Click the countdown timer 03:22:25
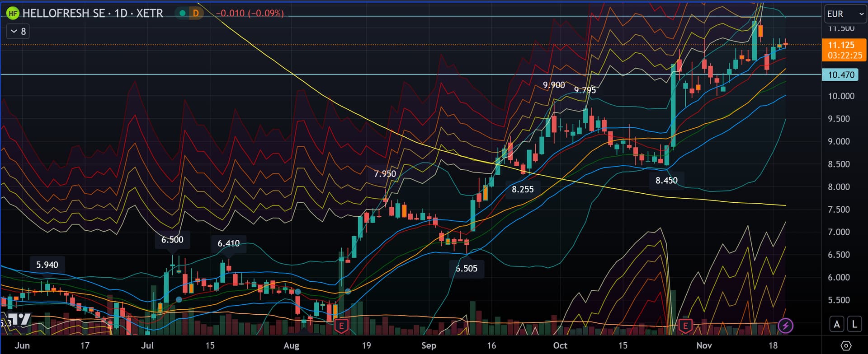This screenshot has width=868, height=354. pyautogui.click(x=845, y=56)
